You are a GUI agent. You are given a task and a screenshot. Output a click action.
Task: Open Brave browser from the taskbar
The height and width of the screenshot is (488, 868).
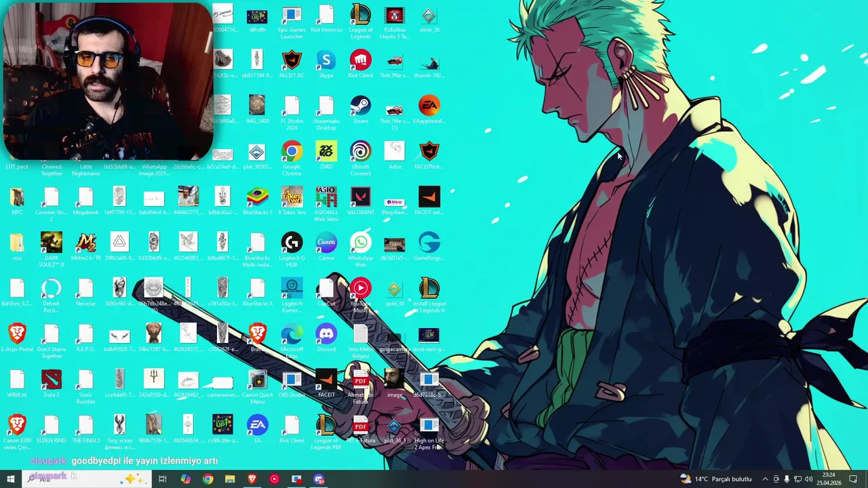252,479
